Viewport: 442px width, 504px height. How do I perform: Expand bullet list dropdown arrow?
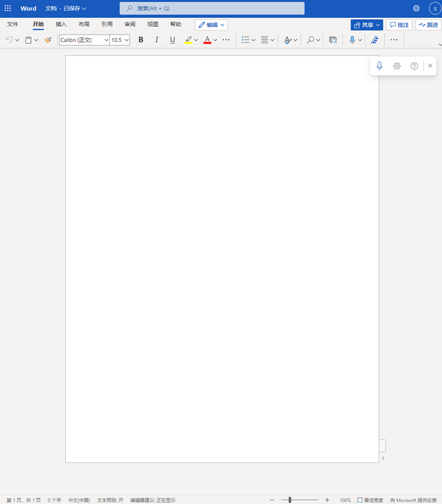point(253,40)
